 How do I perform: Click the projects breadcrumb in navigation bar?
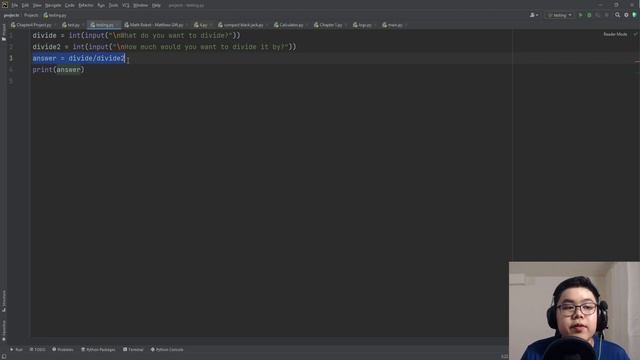pos(11,15)
